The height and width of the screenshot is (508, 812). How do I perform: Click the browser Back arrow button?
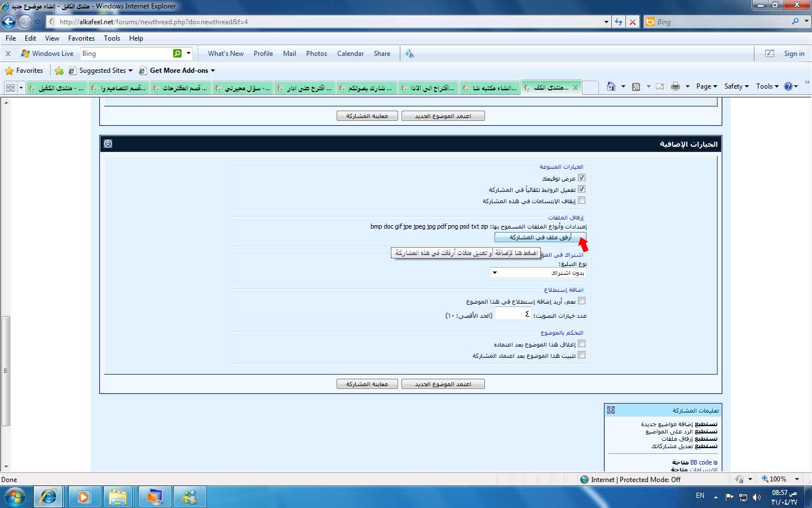pos(9,22)
